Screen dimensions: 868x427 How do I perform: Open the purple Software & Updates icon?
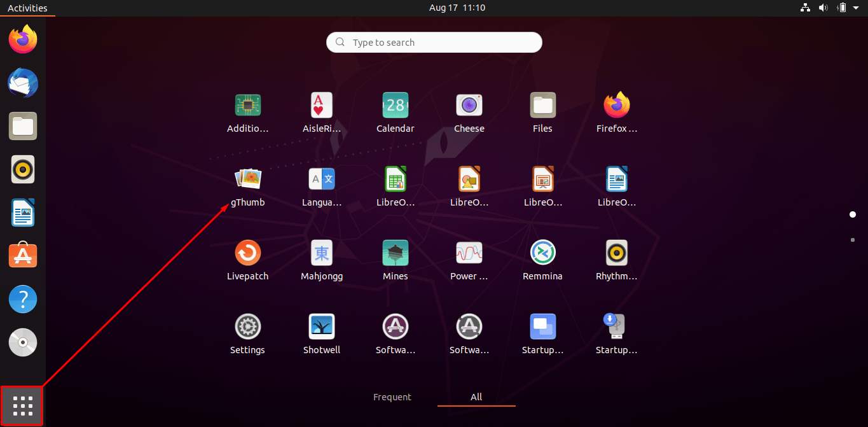(396, 326)
